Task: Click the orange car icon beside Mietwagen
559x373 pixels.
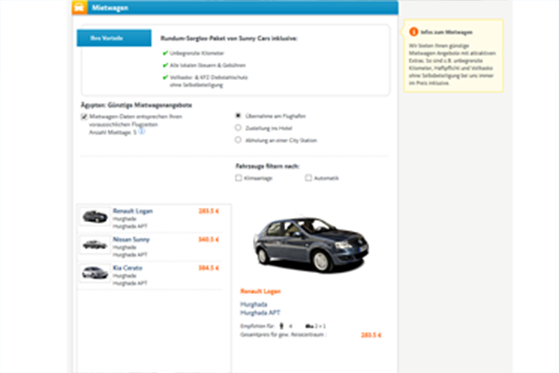Action: click(79, 7)
